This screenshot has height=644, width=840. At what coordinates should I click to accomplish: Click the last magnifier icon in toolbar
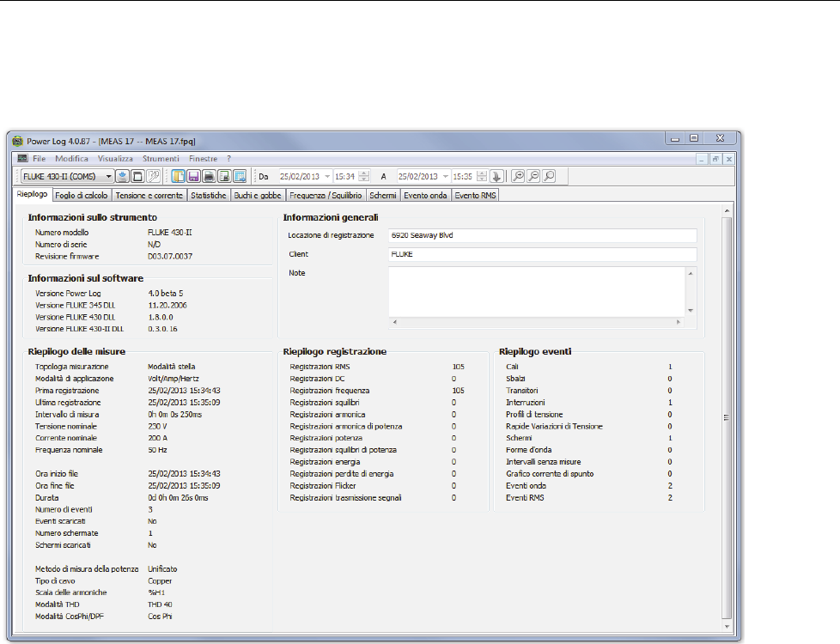[549, 176]
